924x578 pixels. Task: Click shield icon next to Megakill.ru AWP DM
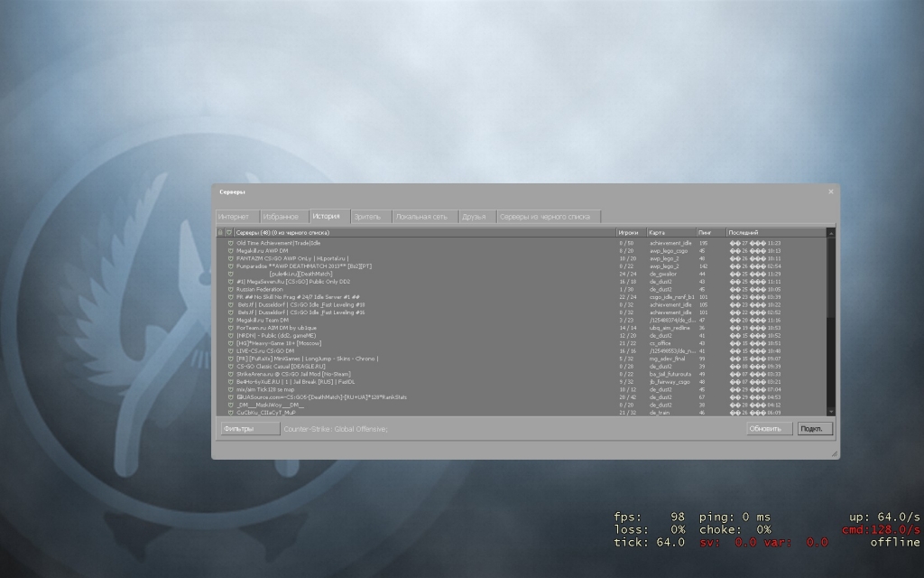[x=230, y=250]
